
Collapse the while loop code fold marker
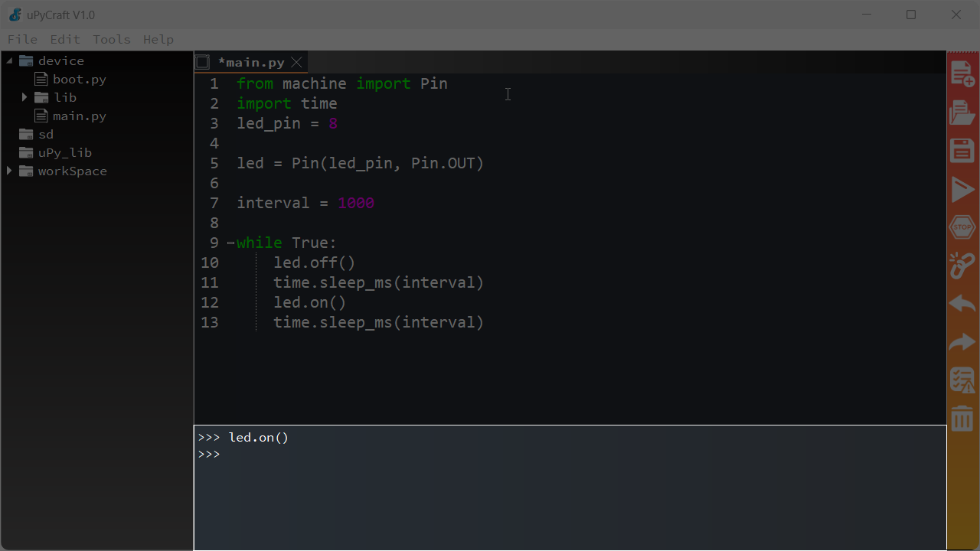click(x=230, y=242)
